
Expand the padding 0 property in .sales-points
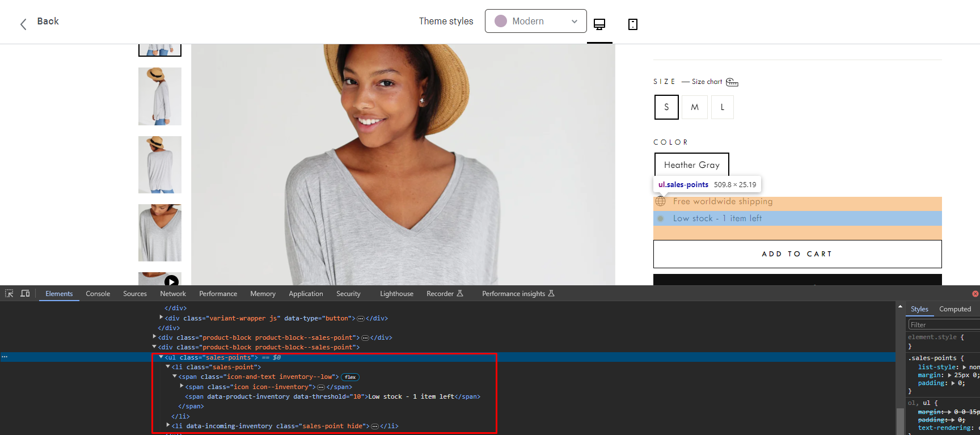click(954, 383)
